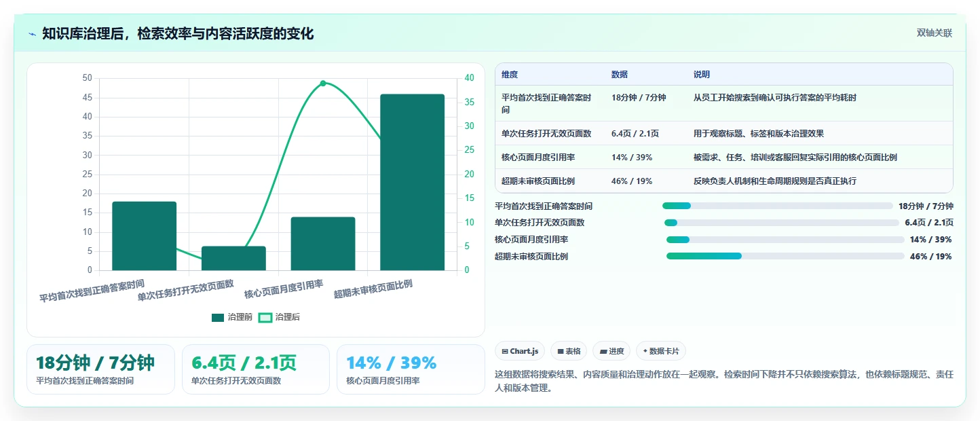Click the 治理前 dark green legend swatch

[218, 317]
